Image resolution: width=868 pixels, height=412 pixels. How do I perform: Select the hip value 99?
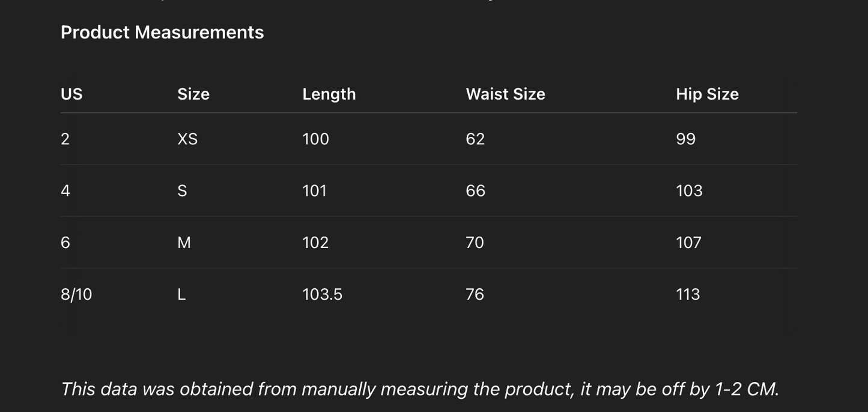[685, 139]
